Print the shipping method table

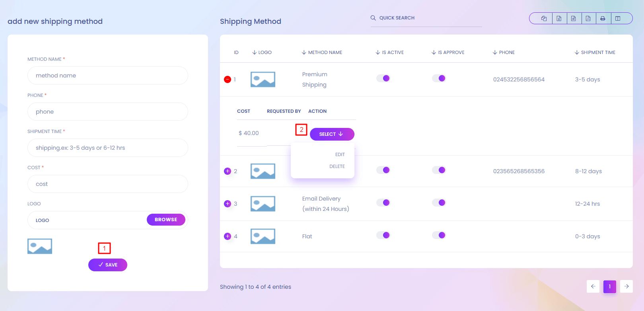tap(603, 18)
